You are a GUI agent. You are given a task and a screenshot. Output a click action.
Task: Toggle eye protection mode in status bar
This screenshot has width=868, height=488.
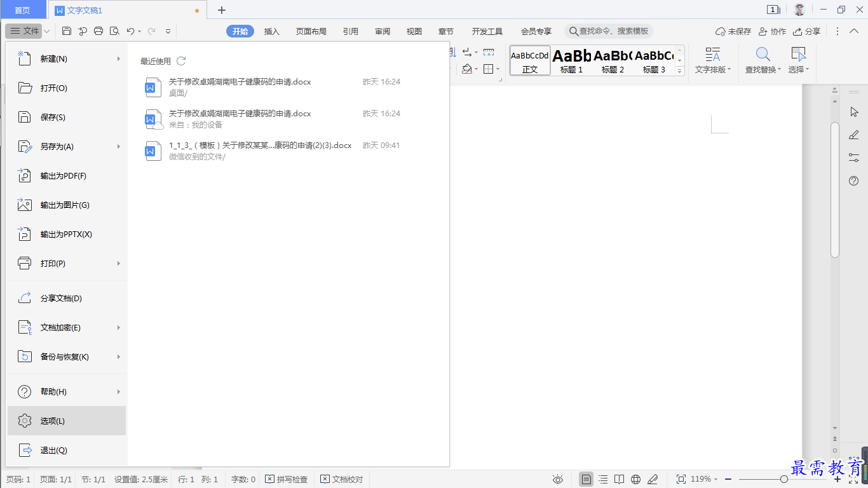click(558, 479)
